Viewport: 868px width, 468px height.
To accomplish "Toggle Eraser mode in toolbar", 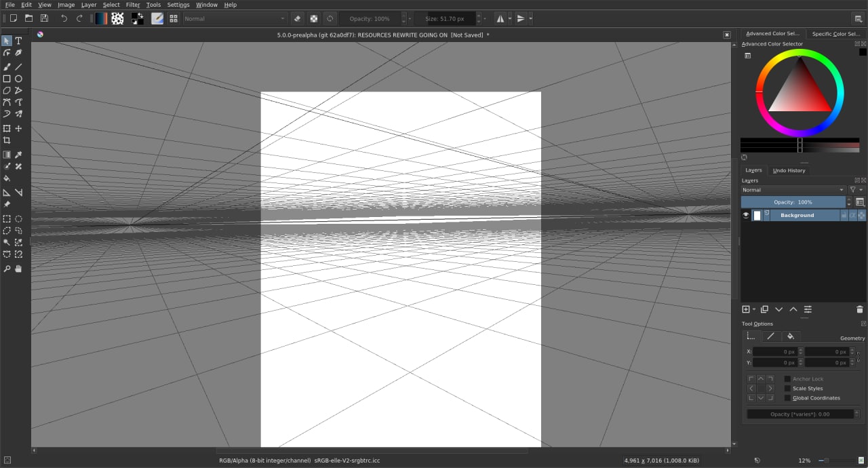I will pyautogui.click(x=298, y=18).
